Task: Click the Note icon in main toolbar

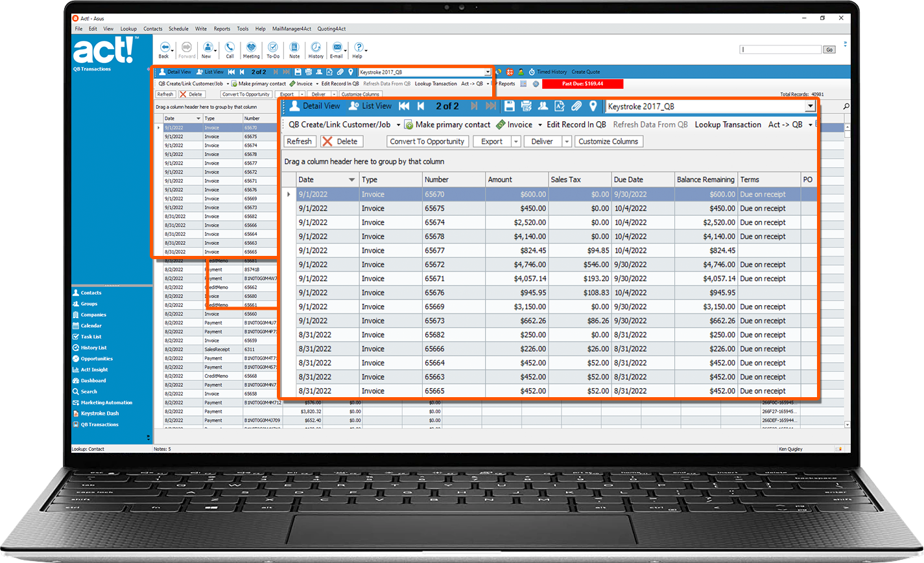Action: coord(294,47)
